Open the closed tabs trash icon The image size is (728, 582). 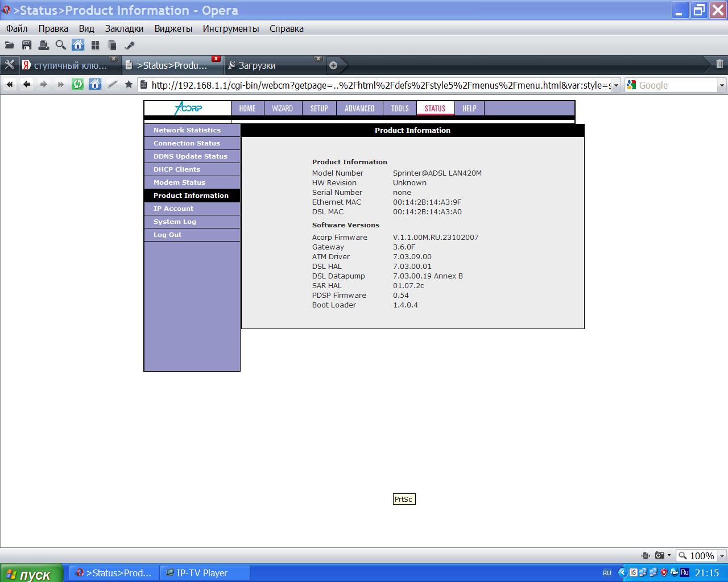click(x=719, y=64)
